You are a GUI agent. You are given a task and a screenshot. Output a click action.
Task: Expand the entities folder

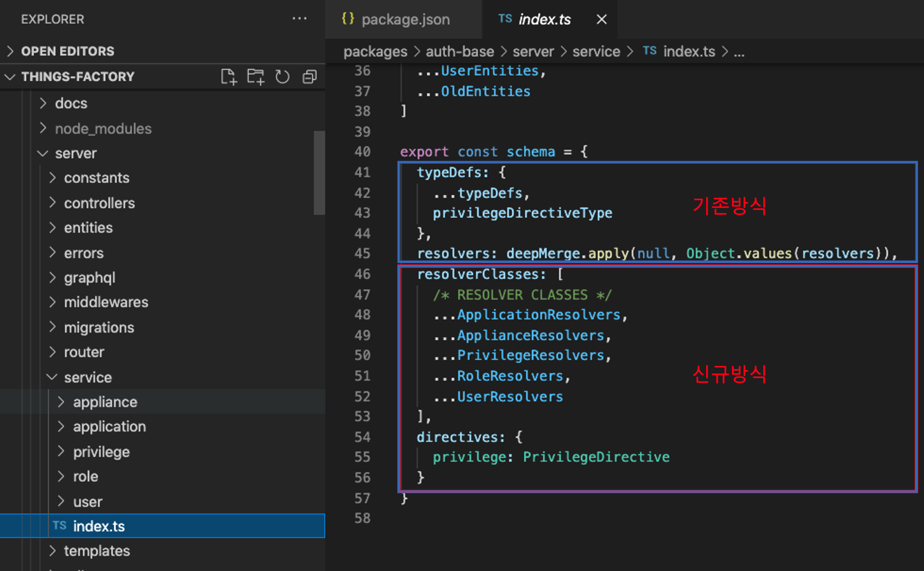point(162,228)
